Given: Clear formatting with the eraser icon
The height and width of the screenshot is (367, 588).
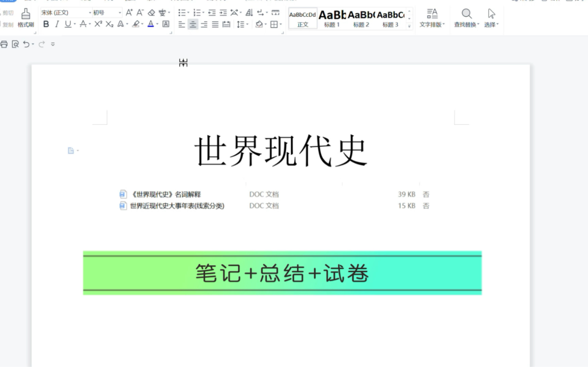Looking at the screenshot, I should [x=151, y=13].
